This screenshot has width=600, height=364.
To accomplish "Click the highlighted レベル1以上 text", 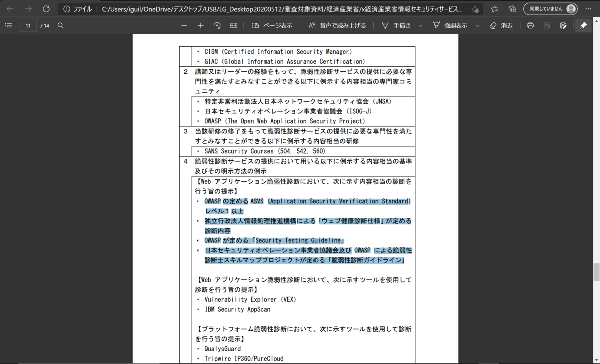I will point(224,211).
